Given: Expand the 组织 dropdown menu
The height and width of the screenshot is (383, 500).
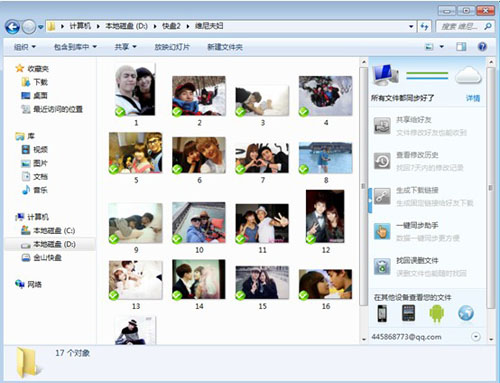Looking at the screenshot, I should pyautogui.click(x=24, y=47).
